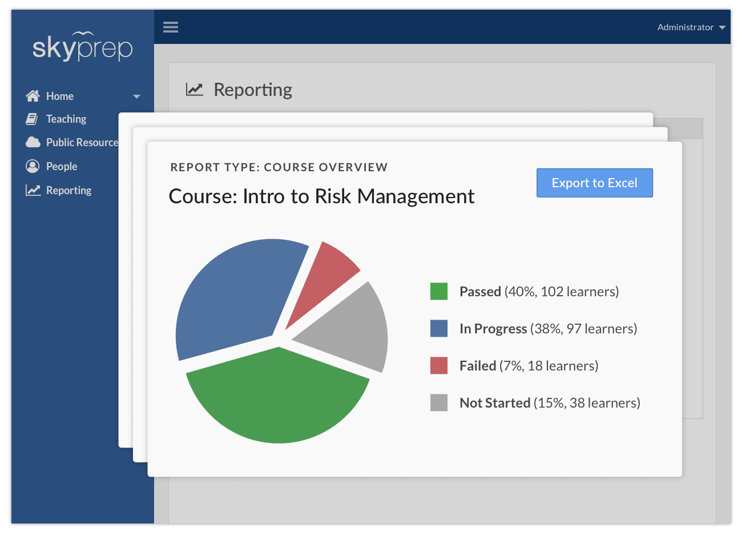Open the Teaching section
The image size is (742, 560).
click(x=64, y=119)
